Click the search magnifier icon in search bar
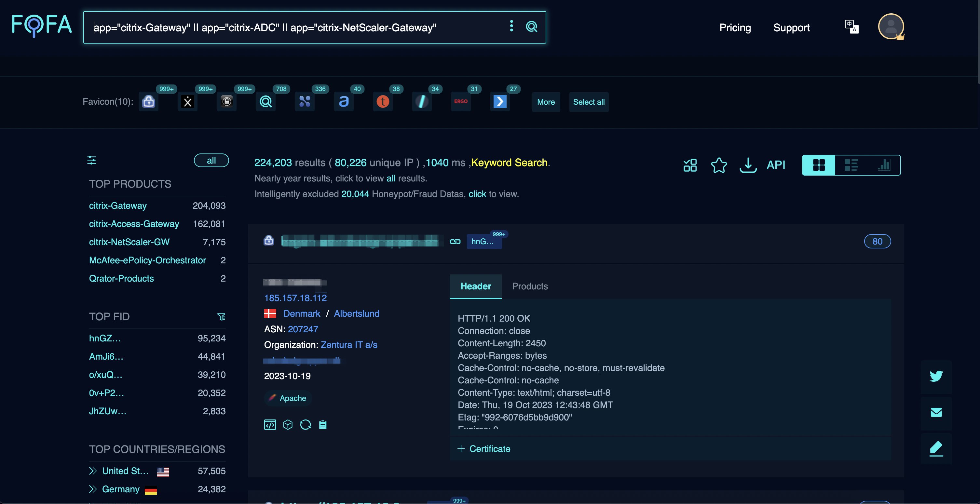Viewport: 980px width, 504px height. (531, 27)
